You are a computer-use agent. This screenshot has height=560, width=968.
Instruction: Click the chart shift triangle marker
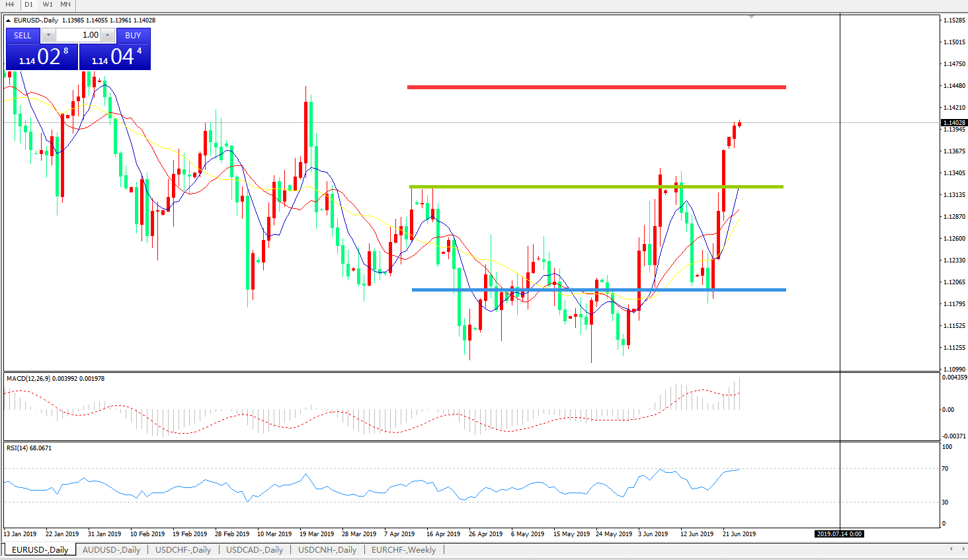[751, 17]
